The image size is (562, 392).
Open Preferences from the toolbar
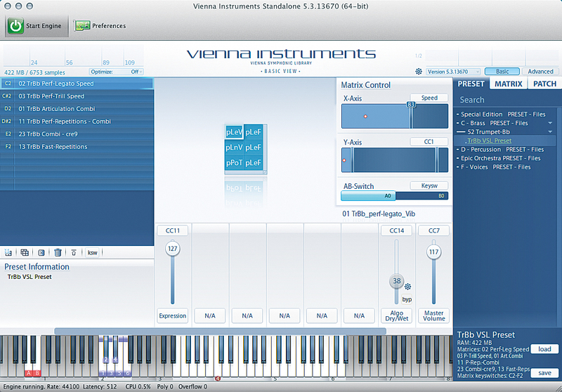(100, 26)
